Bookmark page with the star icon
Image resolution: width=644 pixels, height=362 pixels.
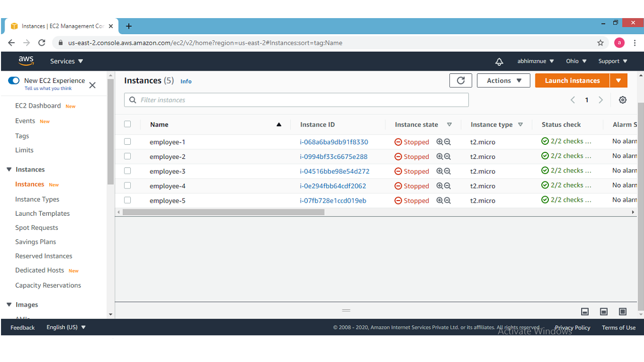600,43
